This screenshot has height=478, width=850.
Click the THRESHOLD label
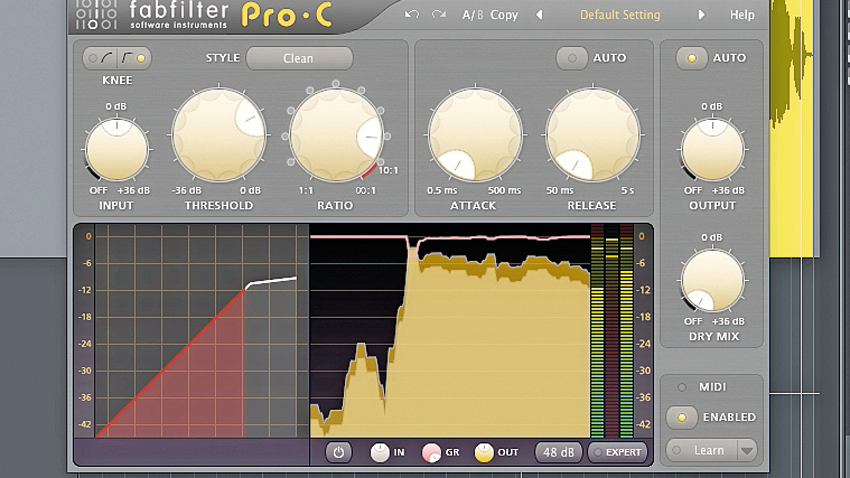219,205
